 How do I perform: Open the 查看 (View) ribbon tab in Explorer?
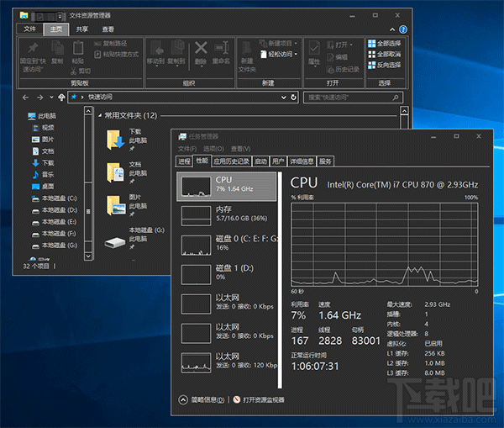point(108,29)
